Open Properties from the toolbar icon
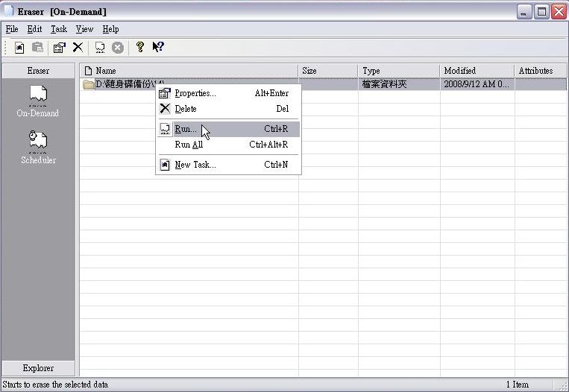Image resolution: width=569 pixels, height=392 pixels. pos(59,48)
